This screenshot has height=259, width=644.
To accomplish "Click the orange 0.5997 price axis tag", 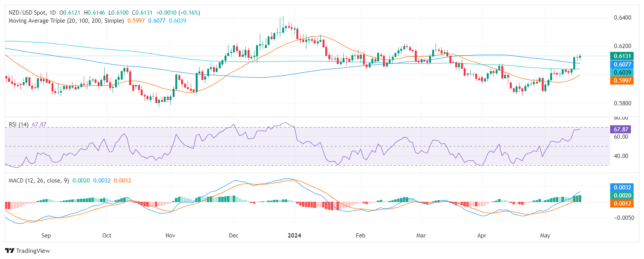I will 622,81.
